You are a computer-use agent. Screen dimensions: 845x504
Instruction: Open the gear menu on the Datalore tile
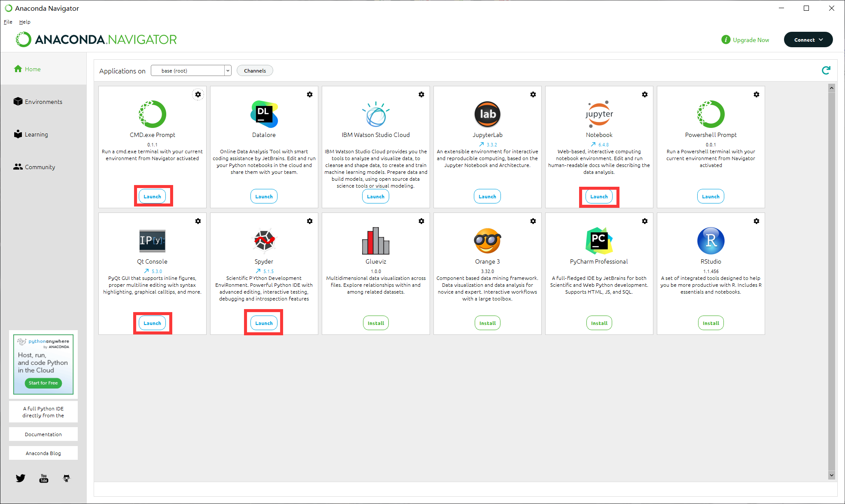(309, 94)
